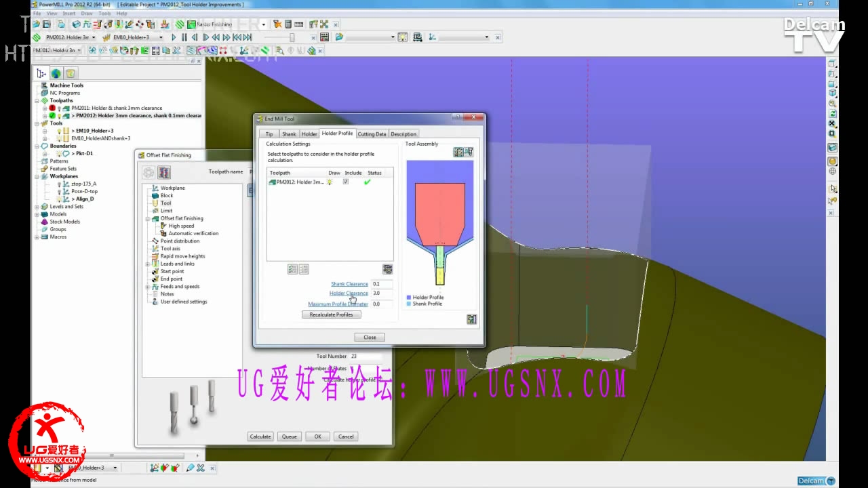
Task: Open the PM2012: Holder 3m toolpath dropdown
Action: coord(93,37)
